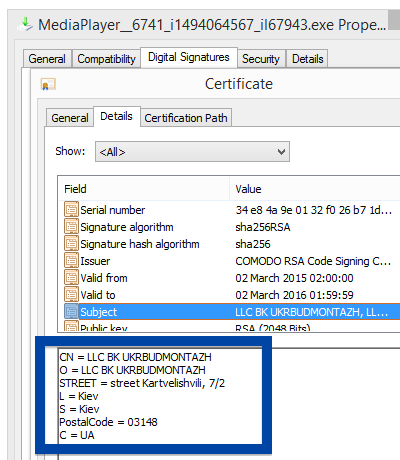Click the O = LLC BK UKRBUDMONTAZH line
The width and height of the screenshot is (400, 460).
pyautogui.click(x=132, y=370)
